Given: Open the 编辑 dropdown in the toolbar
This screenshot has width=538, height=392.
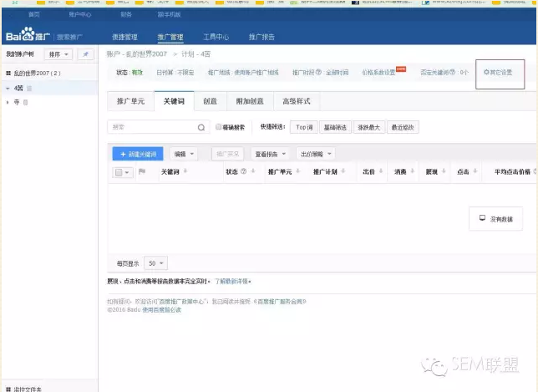Looking at the screenshot, I should coord(184,154).
